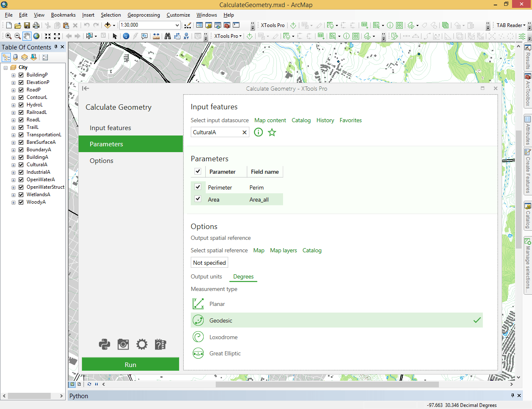Choose spatial reference from Map layers

(x=283, y=251)
